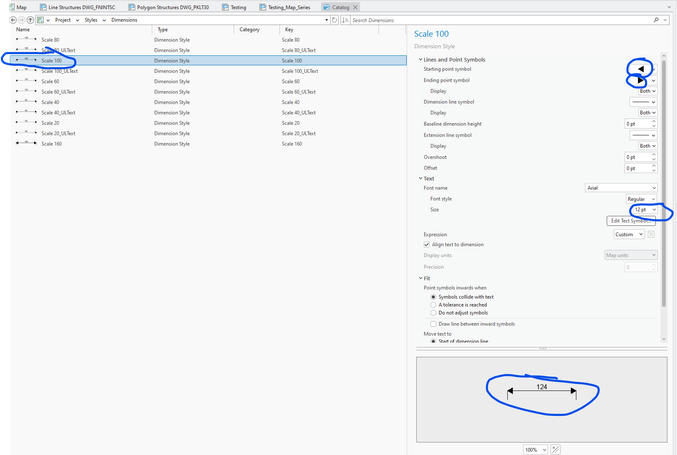This screenshot has height=455, width=677.
Task: Click the properties panel vertical scrollbar
Action: [x=664, y=183]
